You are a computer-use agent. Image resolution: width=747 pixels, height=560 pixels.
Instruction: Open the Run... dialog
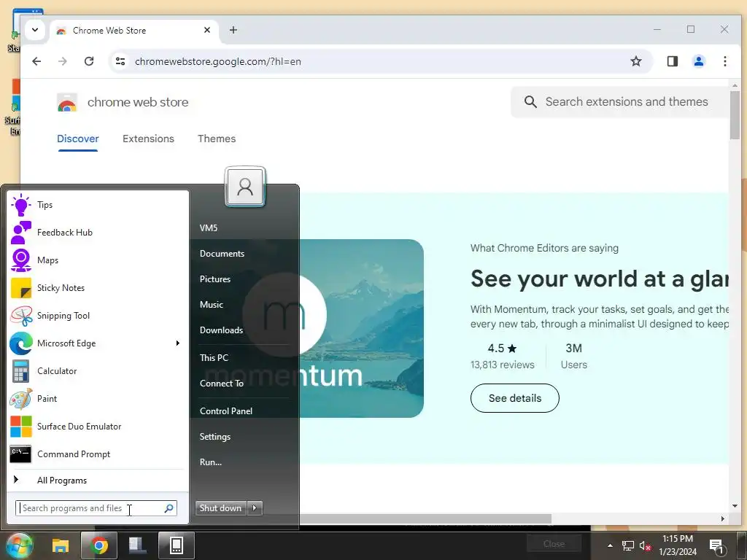tap(211, 462)
